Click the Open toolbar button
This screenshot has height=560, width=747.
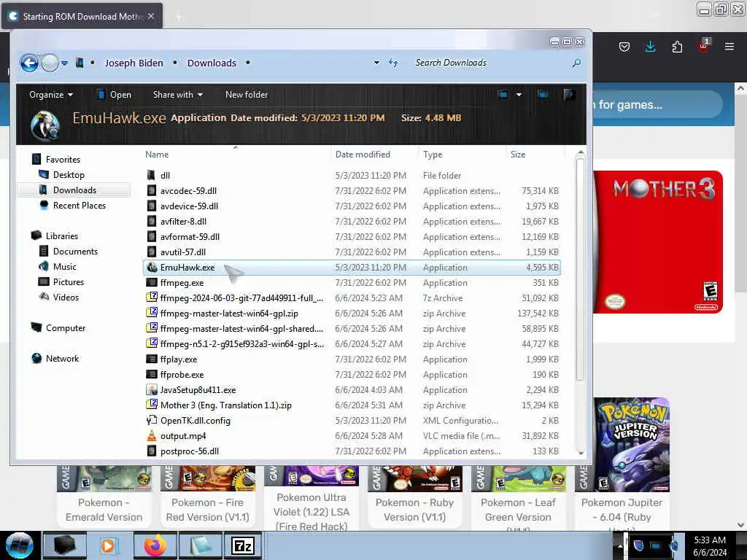(115, 95)
